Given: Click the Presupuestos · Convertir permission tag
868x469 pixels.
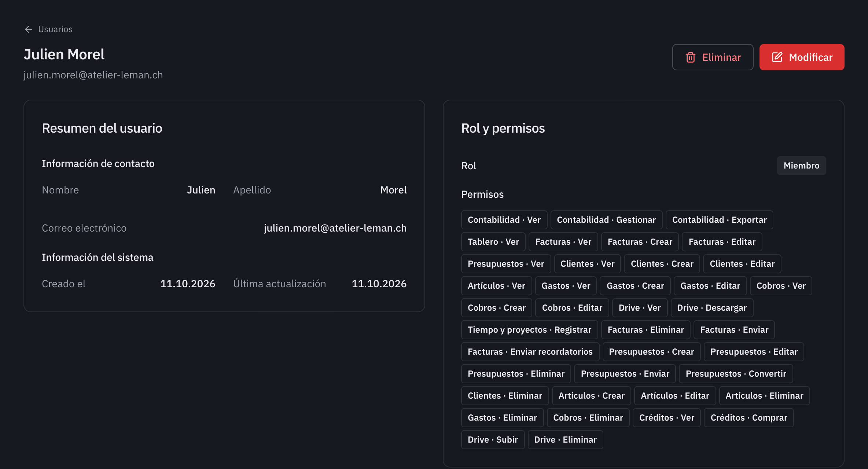Looking at the screenshot, I should click(x=736, y=374).
